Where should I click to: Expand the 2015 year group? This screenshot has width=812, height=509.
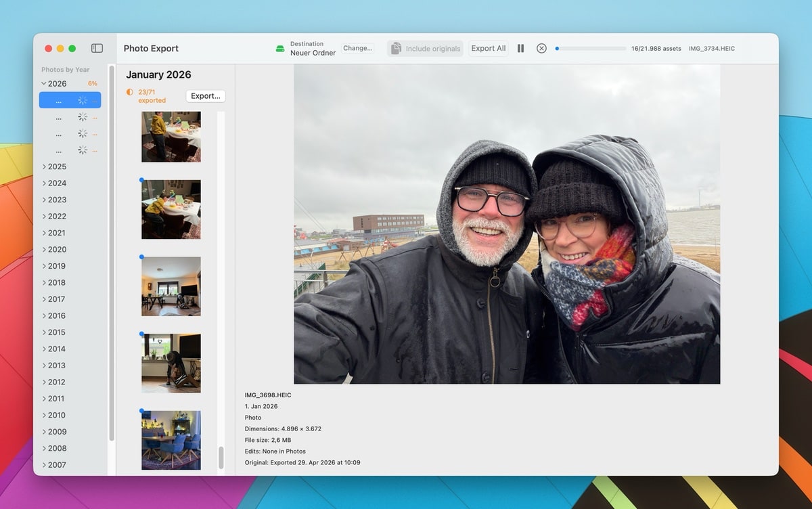click(x=45, y=332)
